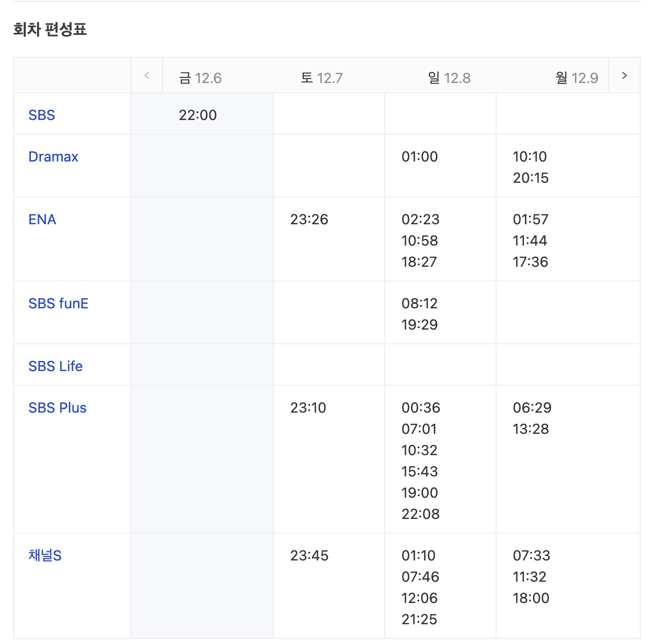The height and width of the screenshot is (644, 656).
Task: Select the 월 12.9 date column header
Action: tap(576, 77)
